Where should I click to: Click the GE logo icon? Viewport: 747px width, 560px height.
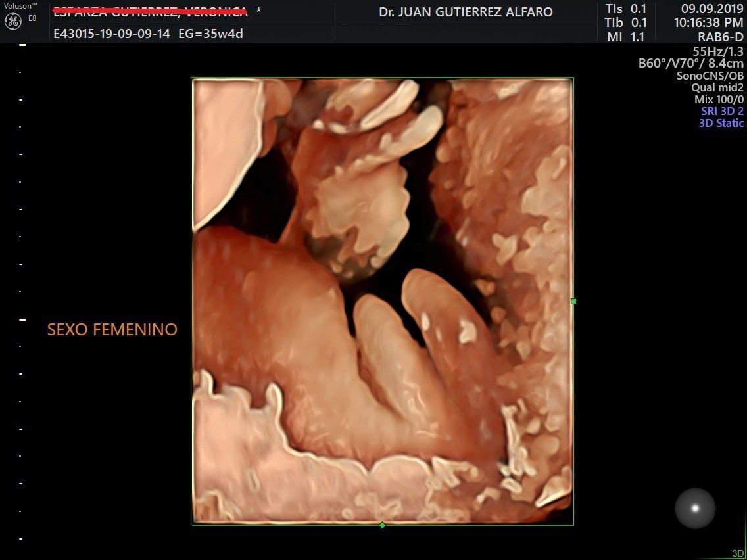[13, 22]
